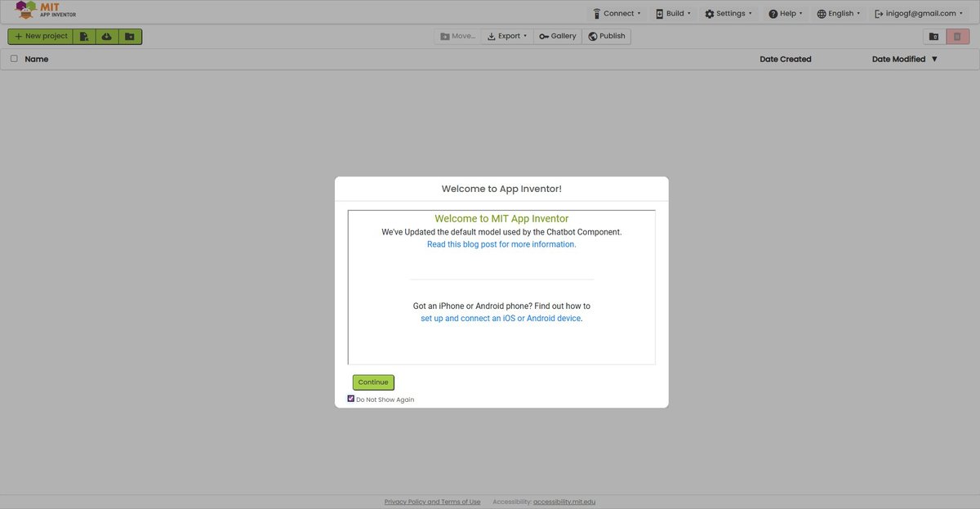
Task: Toggle the select-all checkbox beside Name
Action: pos(14,59)
